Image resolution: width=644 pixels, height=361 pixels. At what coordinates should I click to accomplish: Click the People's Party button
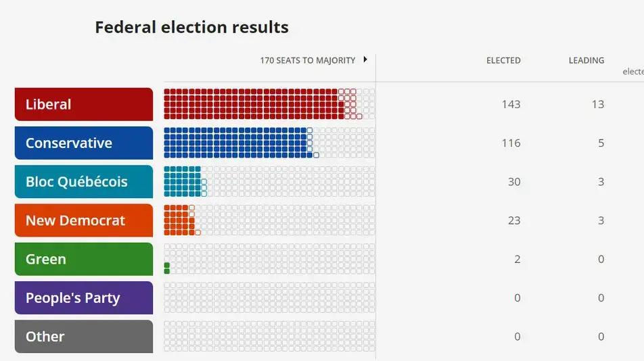(x=84, y=297)
